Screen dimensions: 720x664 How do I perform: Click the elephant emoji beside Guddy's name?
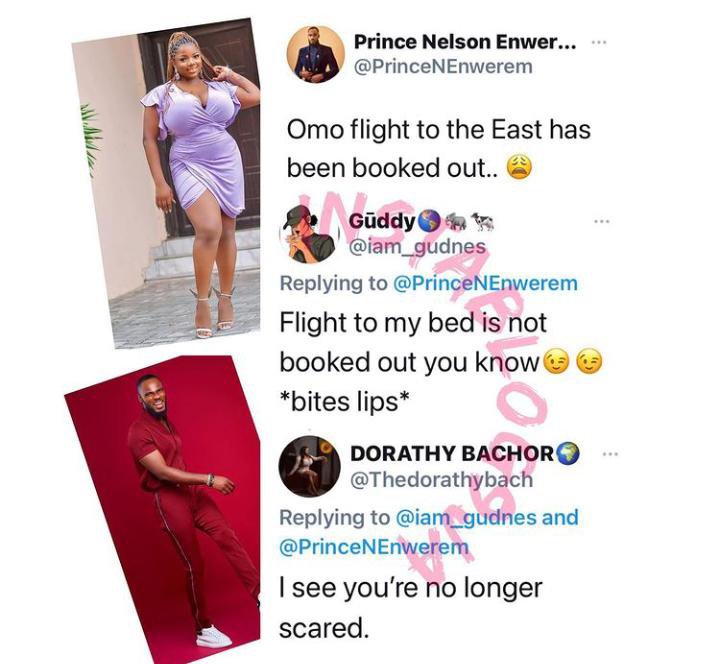[x=456, y=221]
